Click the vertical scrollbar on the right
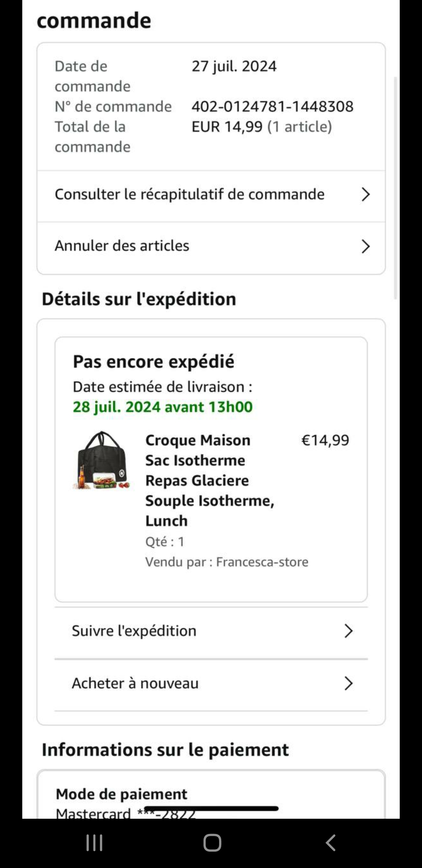 [395, 188]
